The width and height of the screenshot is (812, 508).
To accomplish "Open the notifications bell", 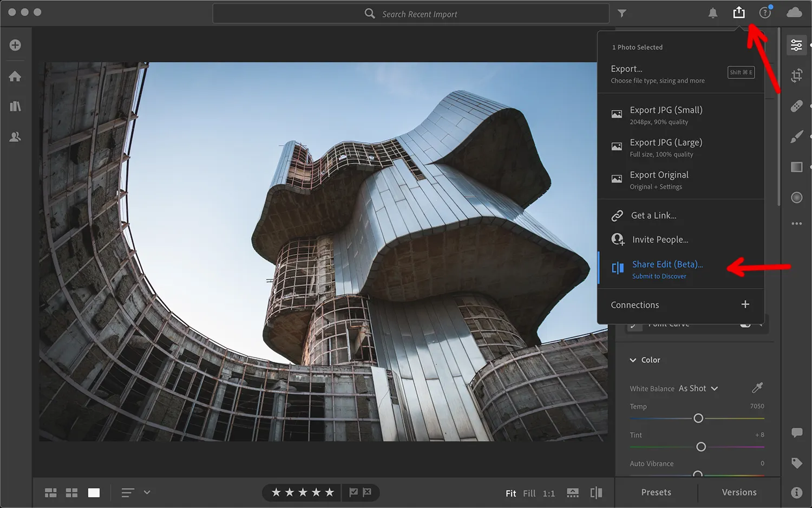I will click(x=713, y=13).
